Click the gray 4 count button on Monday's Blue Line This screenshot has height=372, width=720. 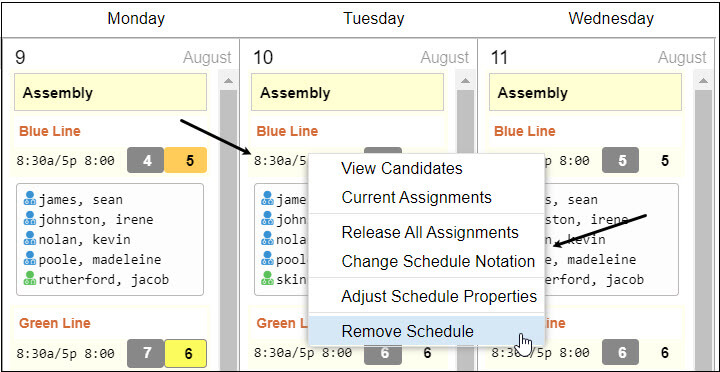(146, 160)
